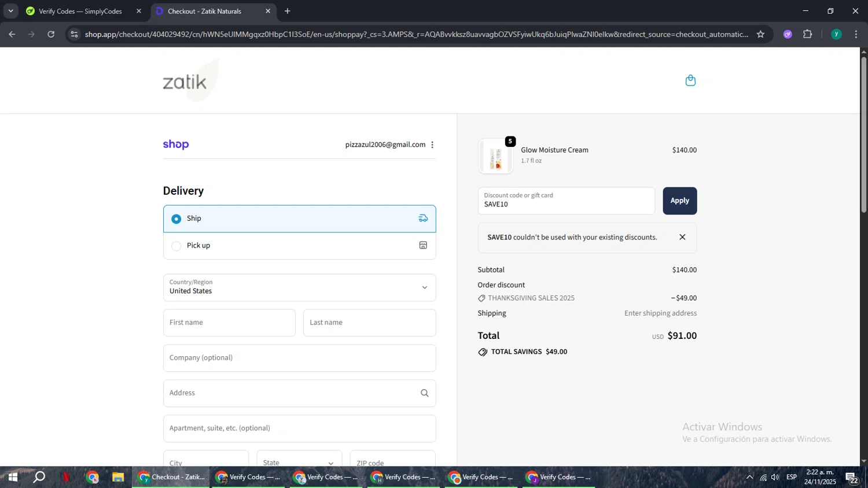The height and width of the screenshot is (488, 868).
Task: Open the browser Extensions puzzle icon
Action: [808, 34]
